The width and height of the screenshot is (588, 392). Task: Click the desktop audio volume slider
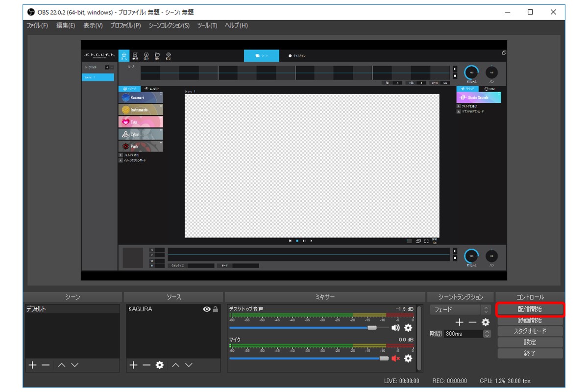click(x=309, y=328)
